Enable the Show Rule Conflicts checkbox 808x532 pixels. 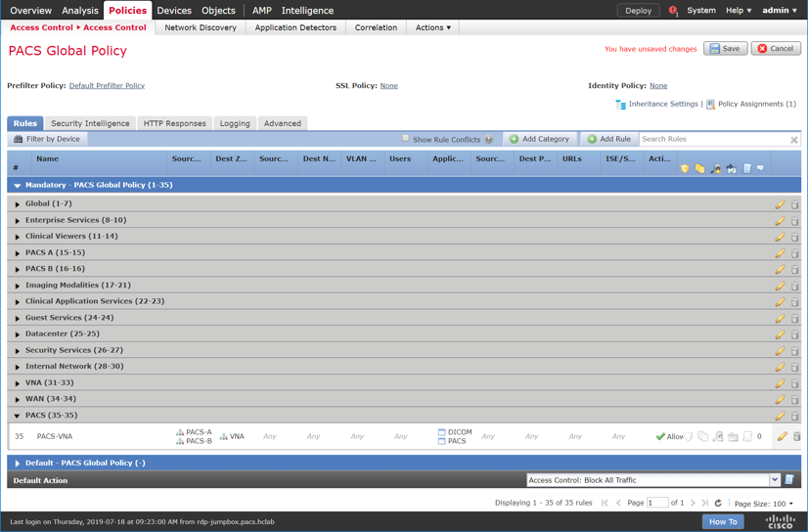point(406,139)
